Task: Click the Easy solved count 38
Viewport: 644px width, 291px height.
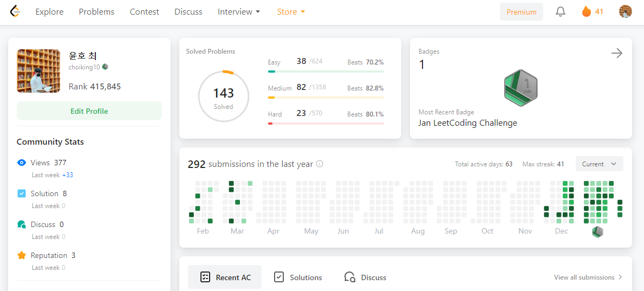Action: 302,61
